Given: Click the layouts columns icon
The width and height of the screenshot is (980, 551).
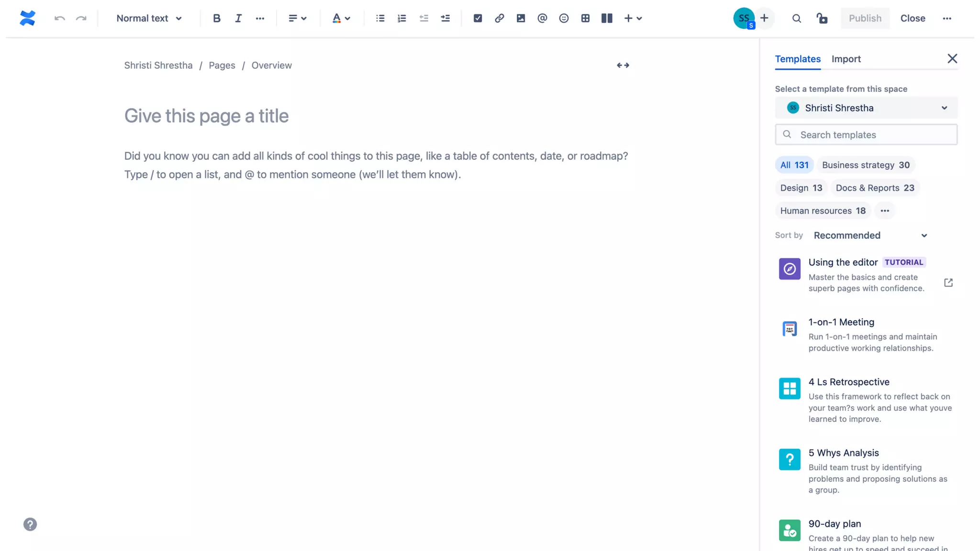Looking at the screenshot, I should tap(607, 18).
